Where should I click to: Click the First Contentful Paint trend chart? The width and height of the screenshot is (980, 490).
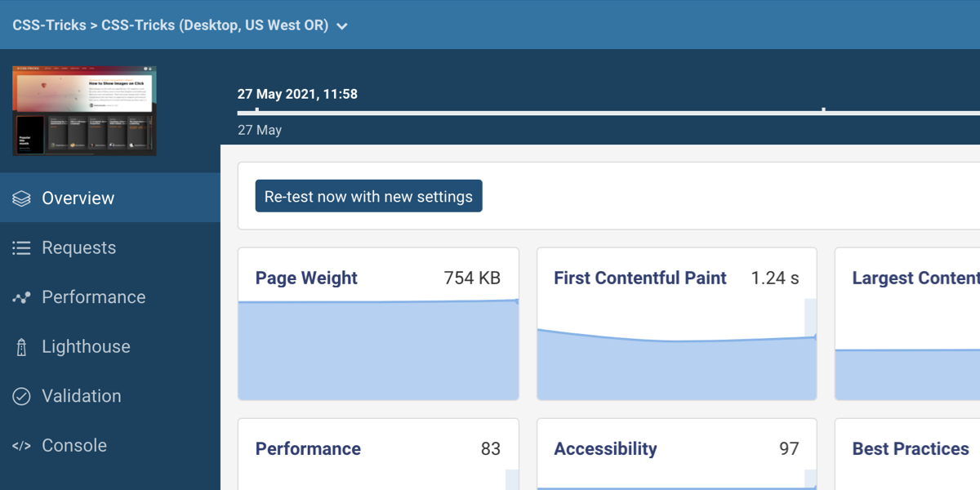pos(676,367)
